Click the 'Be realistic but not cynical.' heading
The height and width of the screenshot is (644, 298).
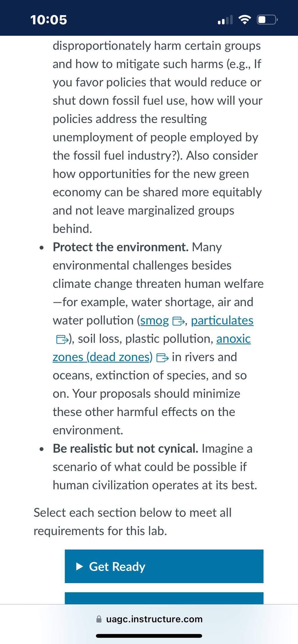pos(125,449)
